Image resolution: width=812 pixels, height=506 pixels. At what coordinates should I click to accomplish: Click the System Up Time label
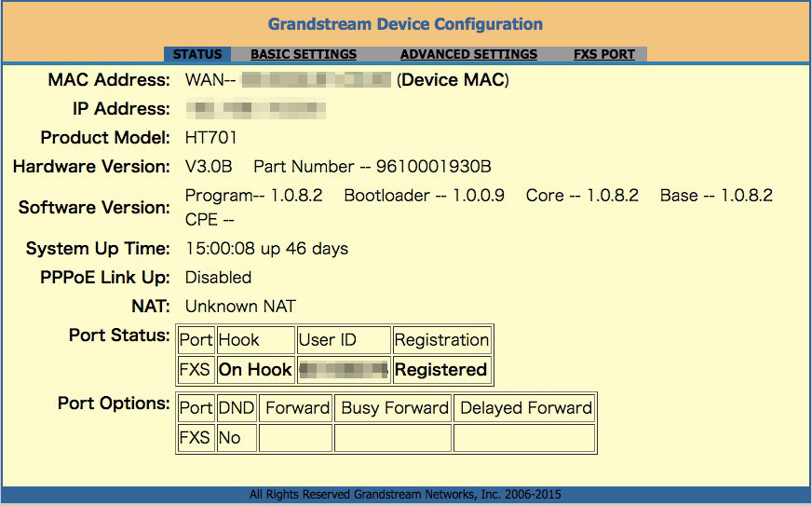98,248
